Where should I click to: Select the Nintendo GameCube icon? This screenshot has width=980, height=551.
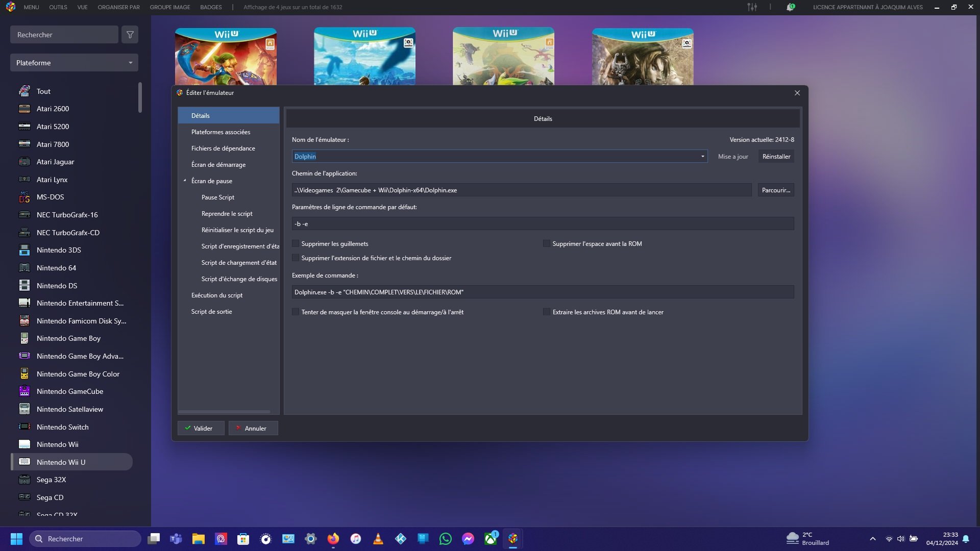tap(24, 391)
